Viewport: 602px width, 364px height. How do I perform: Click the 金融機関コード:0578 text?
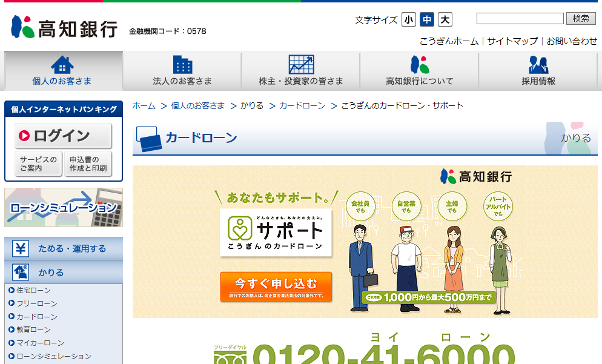[x=168, y=31]
